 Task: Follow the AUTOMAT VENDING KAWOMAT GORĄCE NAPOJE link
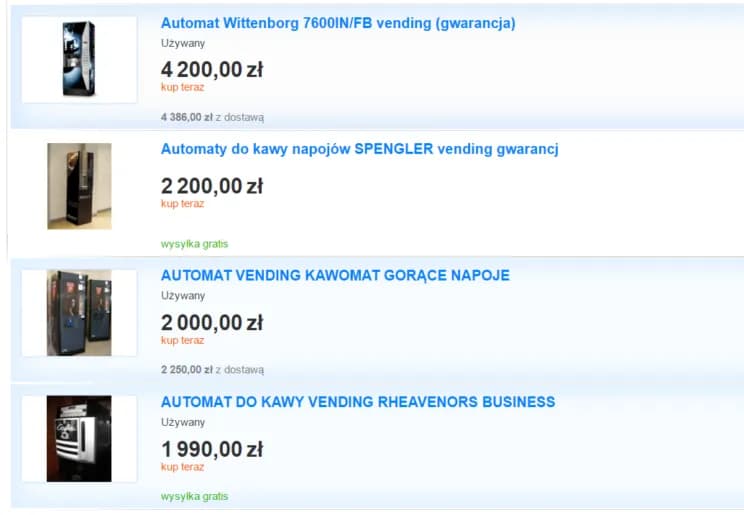[x=335, y=275]
